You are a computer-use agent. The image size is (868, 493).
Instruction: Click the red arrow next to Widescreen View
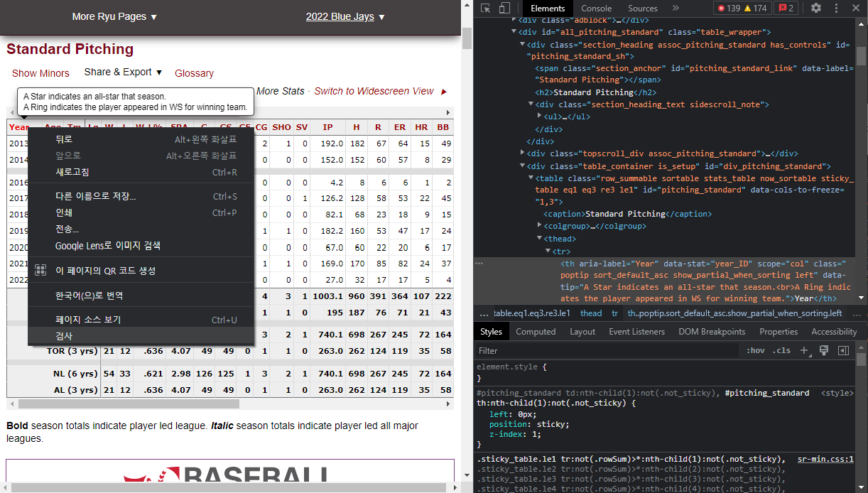click(x=444, y=92)
